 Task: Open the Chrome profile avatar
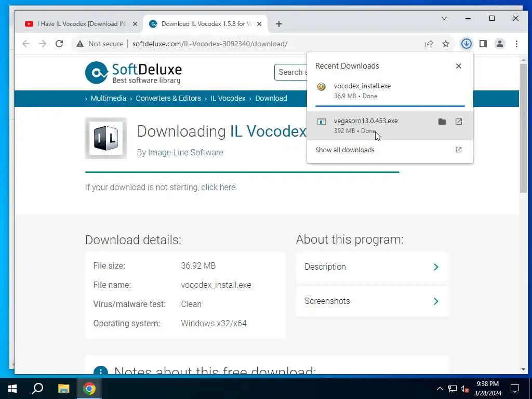(x=500, y=44)
